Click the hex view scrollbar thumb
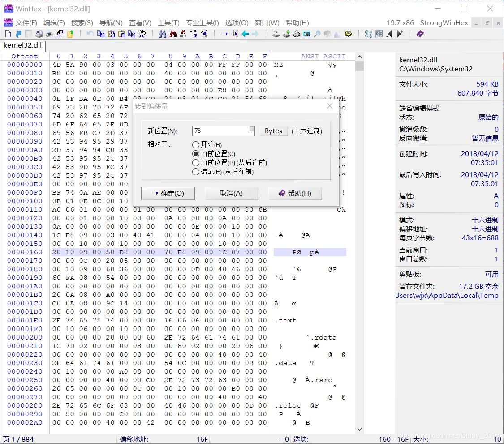The width and height of the screenshot is (504, 444). [x=359, y=66]
